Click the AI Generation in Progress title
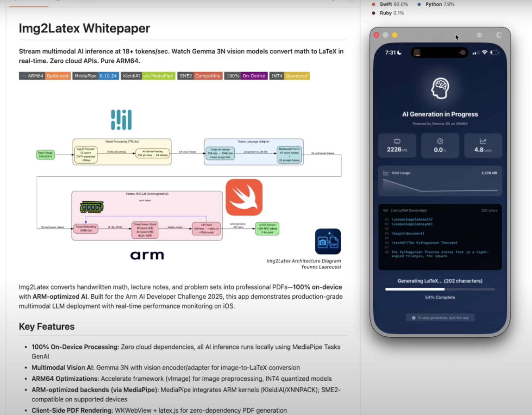Image resolution: width=532 pixels, height=415 pixels. (x=440, y=114)
